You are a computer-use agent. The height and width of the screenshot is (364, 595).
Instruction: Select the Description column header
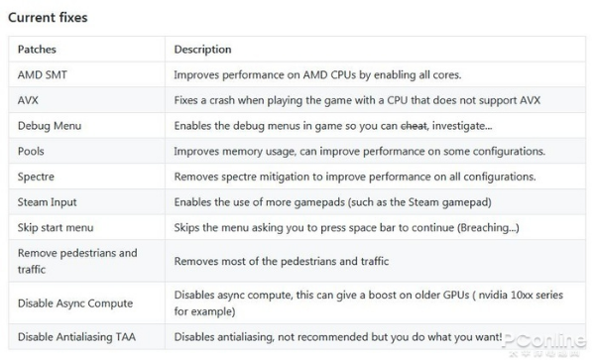[x=202, y=50]
